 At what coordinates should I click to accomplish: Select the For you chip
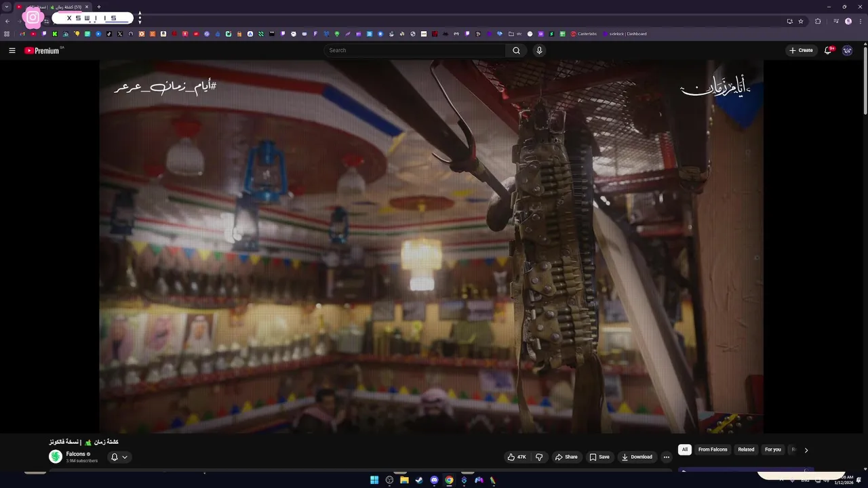[773, 449]
